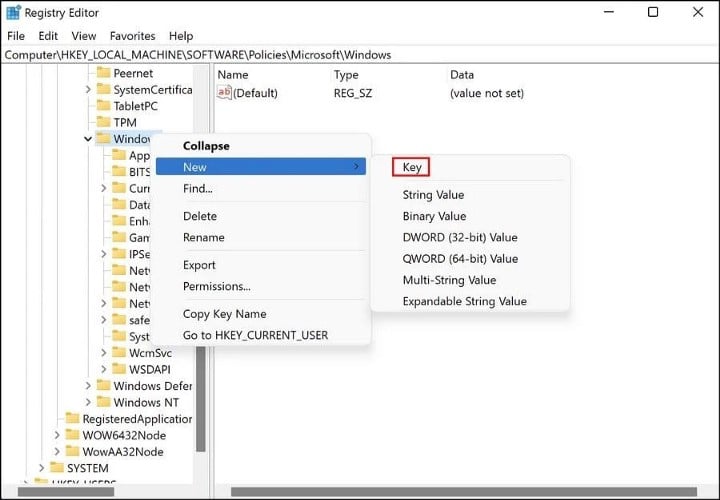
Task: Expand the WcmSvc subkey
Action: [103, 353]
